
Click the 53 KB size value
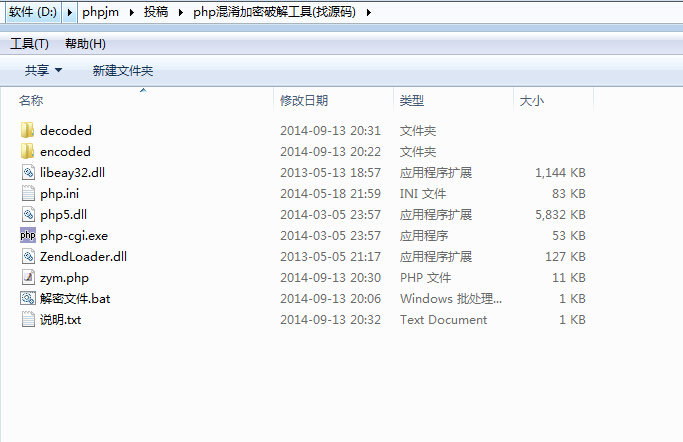(x=568, y=236)
